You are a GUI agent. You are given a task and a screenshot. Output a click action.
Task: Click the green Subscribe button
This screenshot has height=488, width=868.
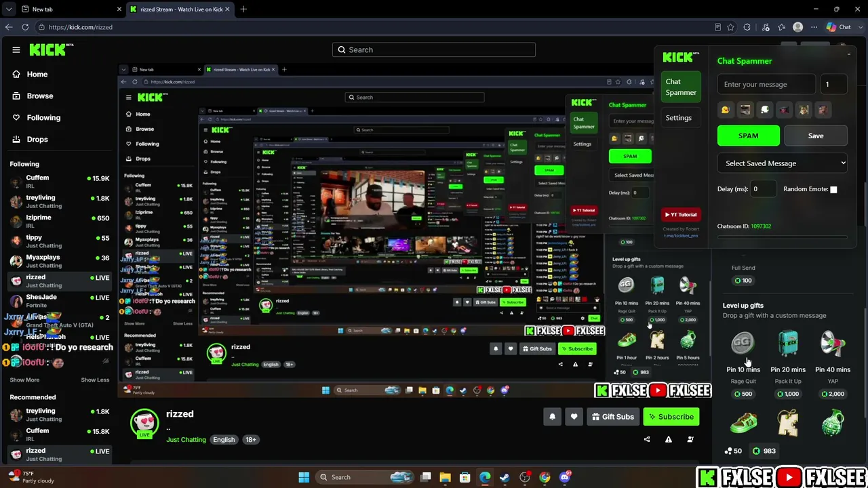671,417
